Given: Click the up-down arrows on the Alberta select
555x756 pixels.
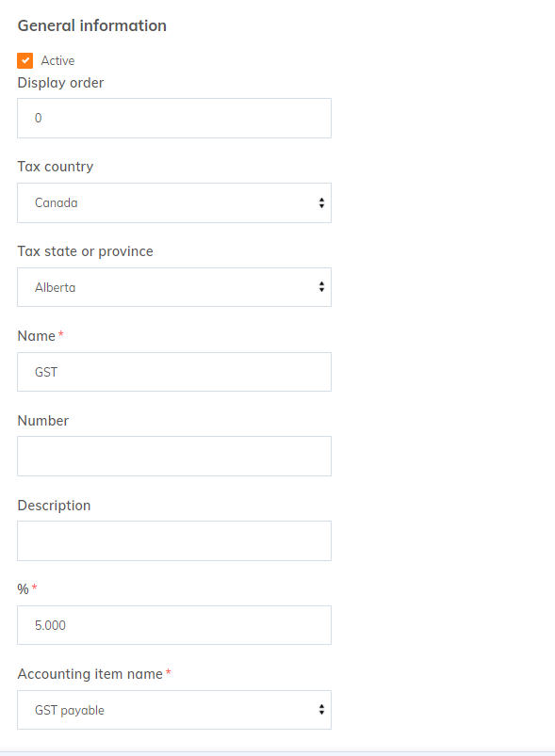Looking at the screenshot, I should (321, 287).
